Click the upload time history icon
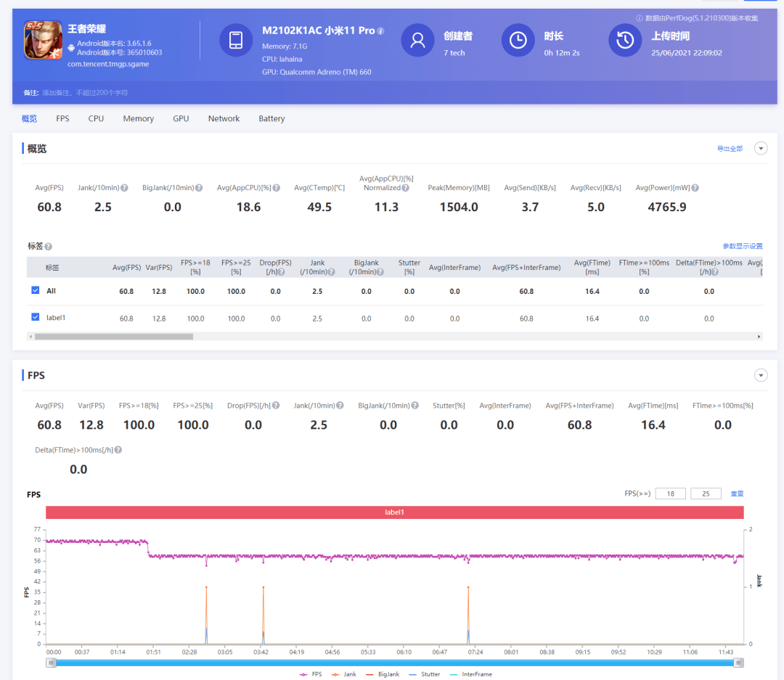The height and width of the screenshot is (680, 784). click(x=625, y=41)
